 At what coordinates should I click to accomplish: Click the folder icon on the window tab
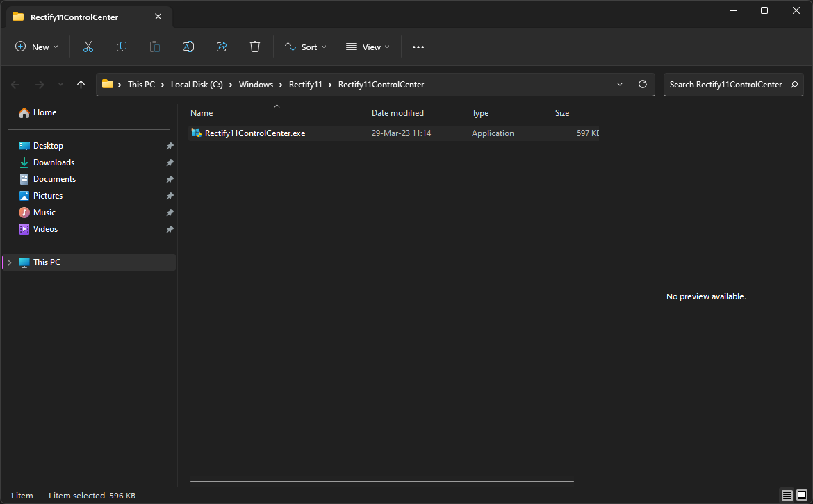tap(18, 17)
